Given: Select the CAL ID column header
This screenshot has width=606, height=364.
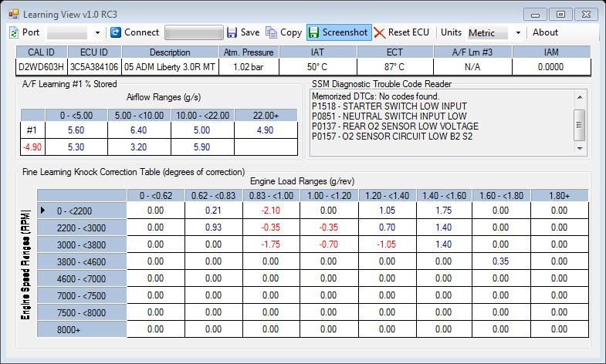Looking at the screenshot, I should point(42,52).
